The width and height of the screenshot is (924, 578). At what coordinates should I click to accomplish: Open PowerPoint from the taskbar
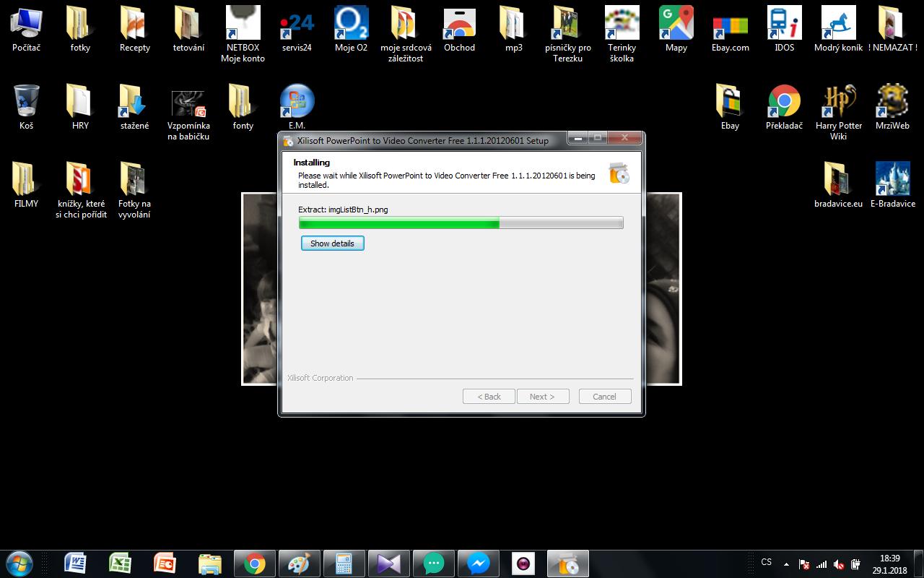click(x=165, y=563)
